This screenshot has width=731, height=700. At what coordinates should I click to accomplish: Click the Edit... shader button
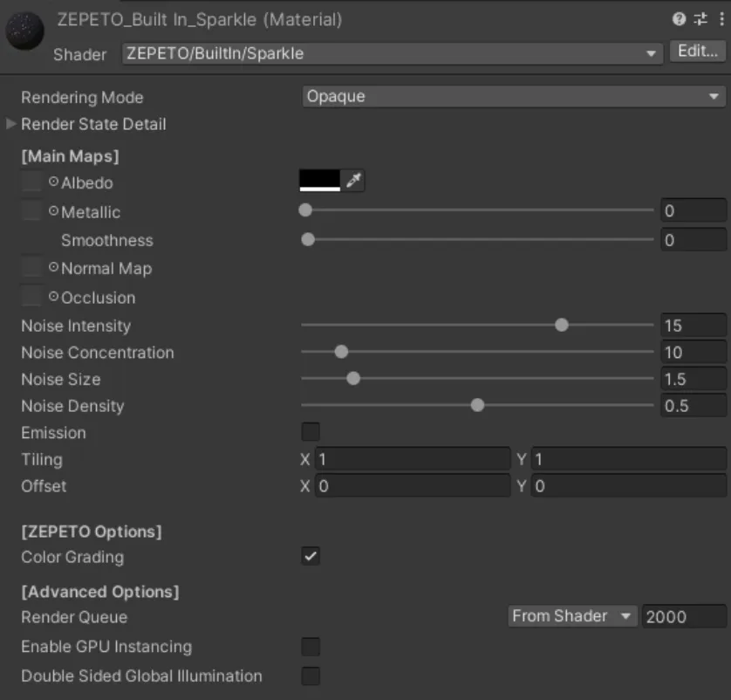(698, 51)
